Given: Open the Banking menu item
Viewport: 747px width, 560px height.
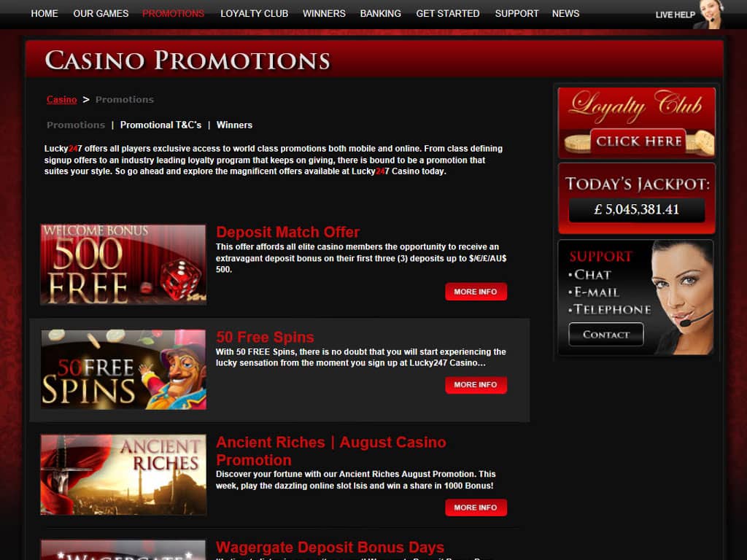Looking at the screenshot, I should [x=380, y=14].
